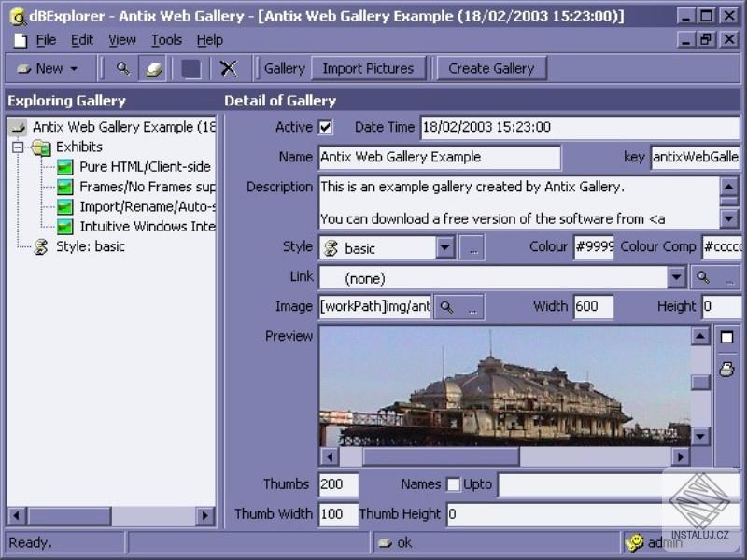Click the square toggle above the Preview scrollbar
Screen dimensions: 747x560
(x=726, y=337)
